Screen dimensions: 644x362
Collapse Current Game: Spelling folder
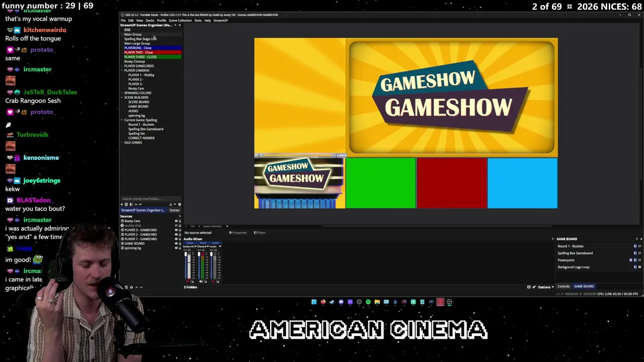[x=122, y=120]
